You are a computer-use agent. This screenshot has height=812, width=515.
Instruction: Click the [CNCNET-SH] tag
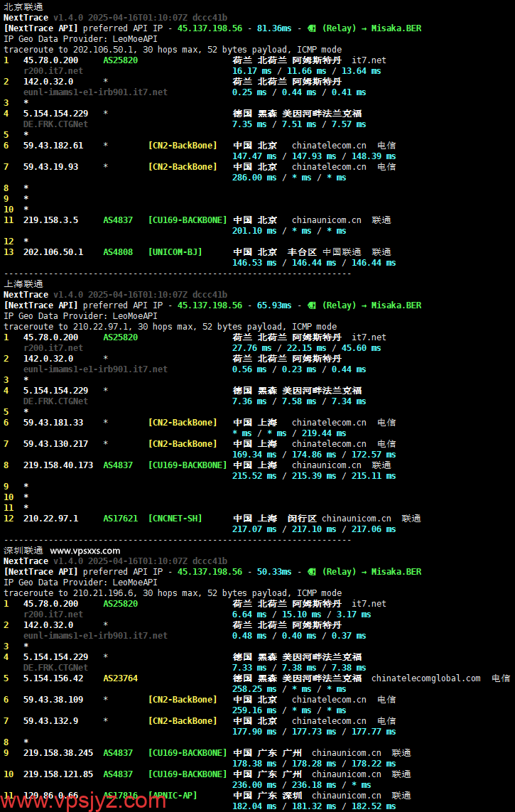pos(175,519)
